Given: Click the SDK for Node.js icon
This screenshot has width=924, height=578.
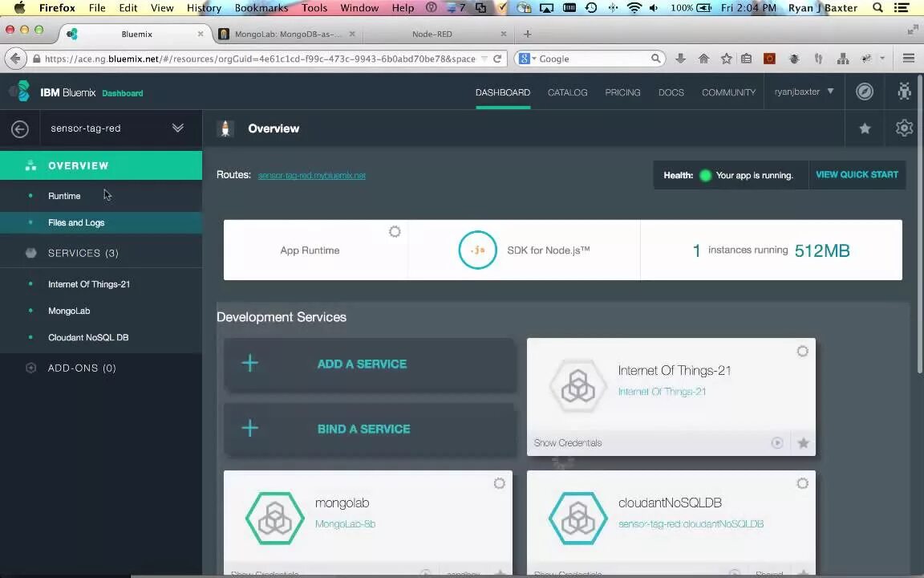Looking at the screenshot, I should (x=477, y=250).
